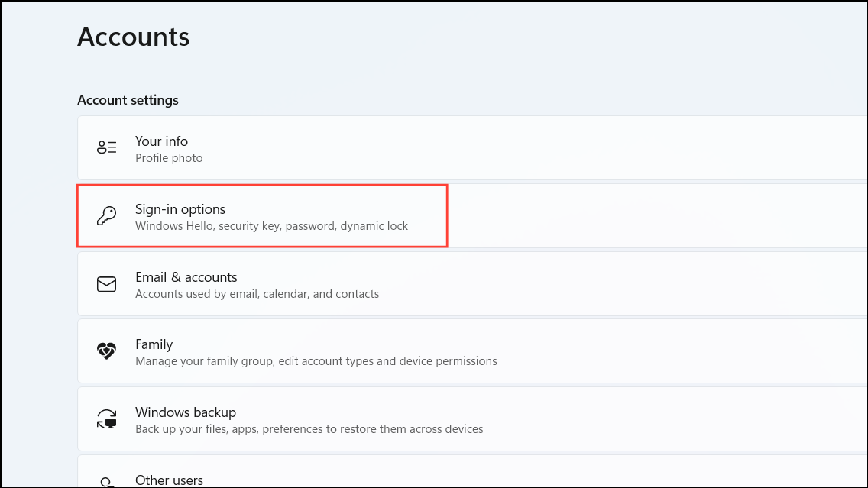Open Sign-in options

[x=472, y=216]
